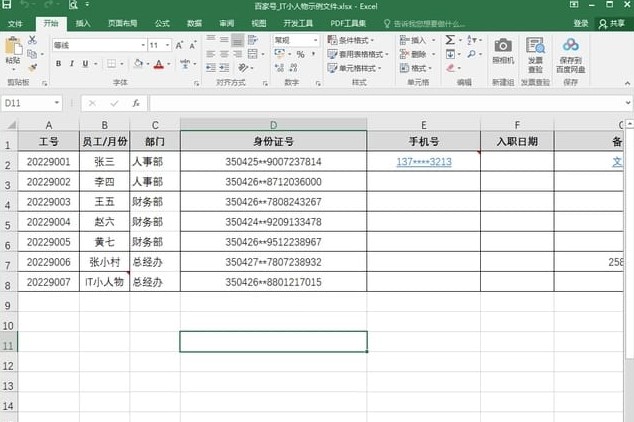This screenshot has height=422, width=634.
Task: Open the Format (格式) cells menu
Action: pyautogui.click(x=416, y=68)
